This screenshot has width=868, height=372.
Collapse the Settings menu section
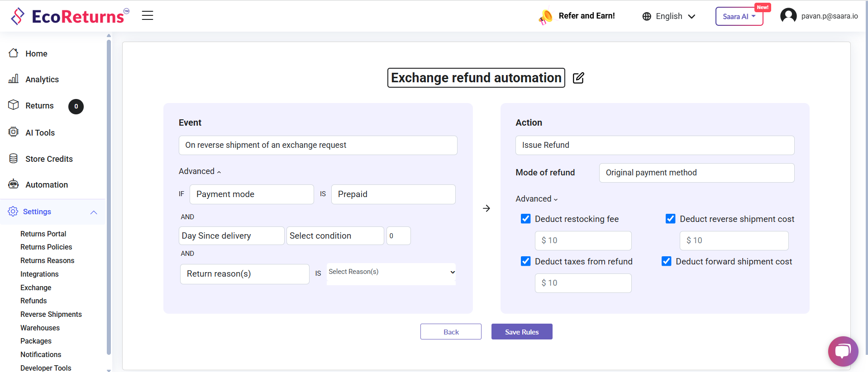point(94,212)
